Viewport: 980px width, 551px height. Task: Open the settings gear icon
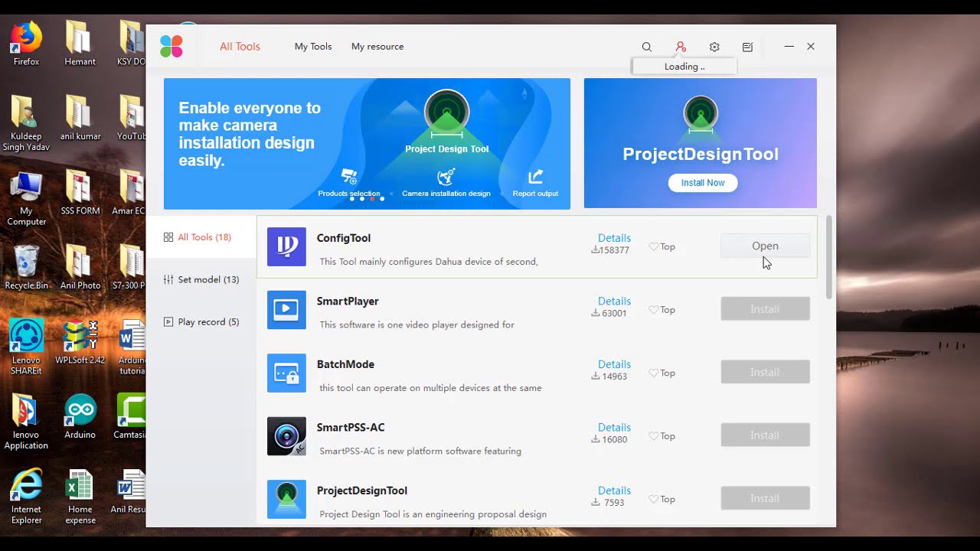coord(714,47)
